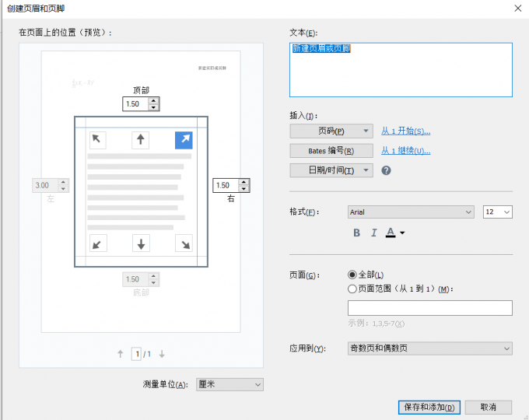Open the 页码 insert dropdown
Screen dimensions: 529x420
[x=331, y=131]
